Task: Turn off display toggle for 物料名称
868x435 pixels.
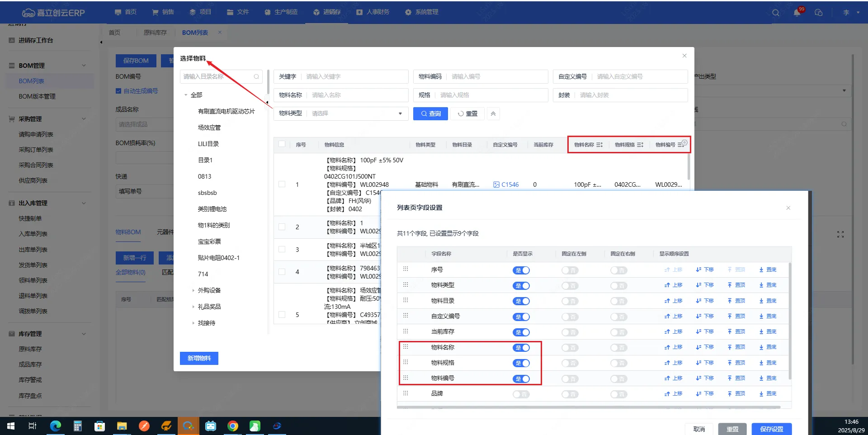Action: click(521, 348)
